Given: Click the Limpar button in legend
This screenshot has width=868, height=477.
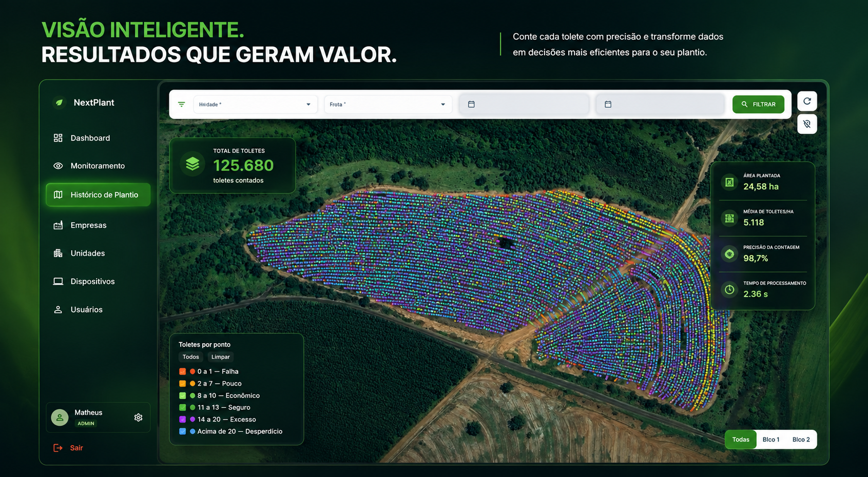Looking at the screenshot, I should click(x=221, y=357).
